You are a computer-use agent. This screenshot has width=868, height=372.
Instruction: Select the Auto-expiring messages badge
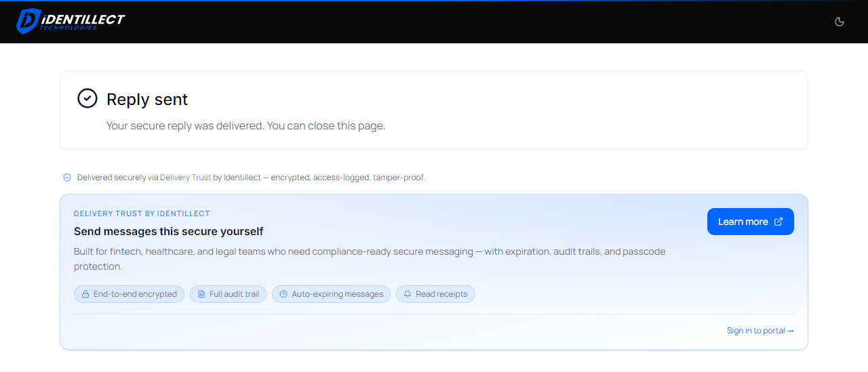[x=331, y=294]
